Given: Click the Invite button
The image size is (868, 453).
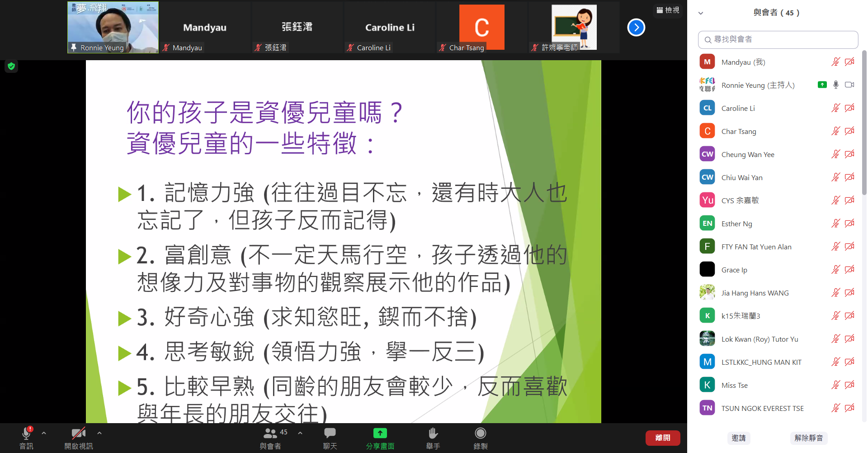Looking at the screenshot, I should coord(739,438).
